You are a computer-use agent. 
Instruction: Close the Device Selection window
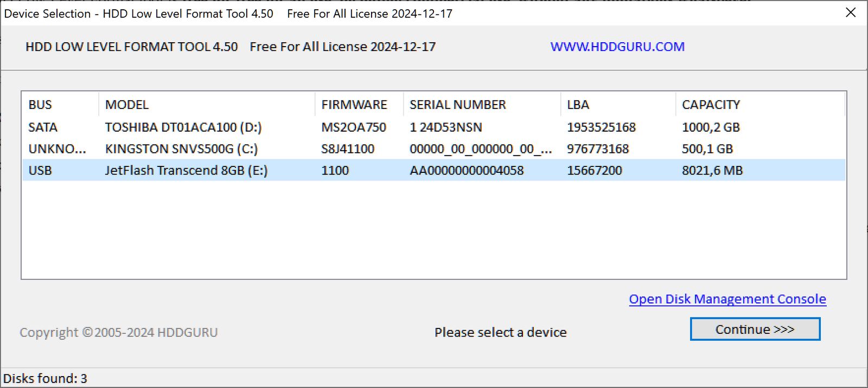(851, 12)
